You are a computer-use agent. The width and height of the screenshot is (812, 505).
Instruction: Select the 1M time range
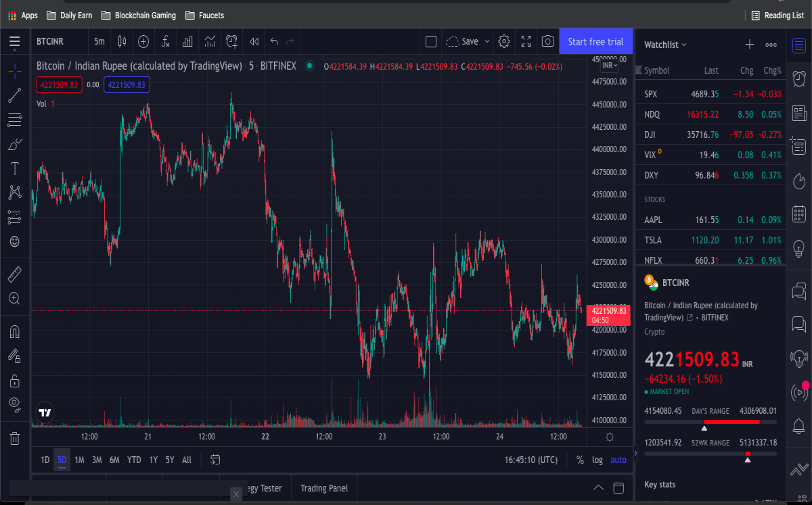[x=79, y=460]
